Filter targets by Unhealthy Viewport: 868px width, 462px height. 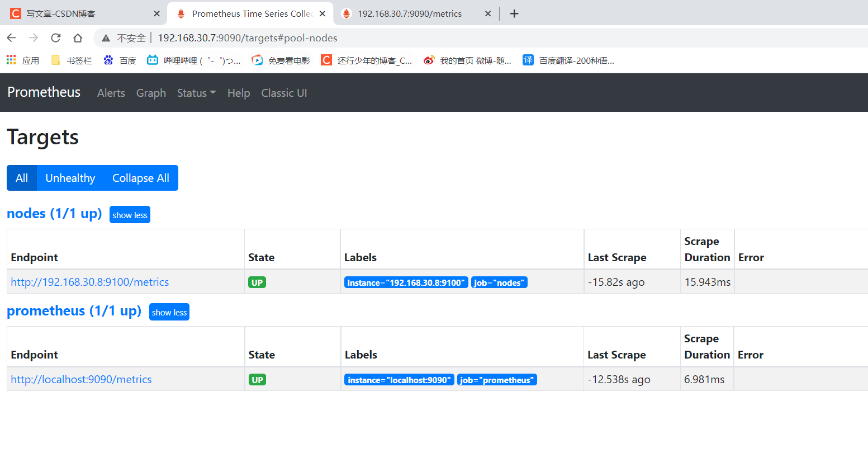70,178
